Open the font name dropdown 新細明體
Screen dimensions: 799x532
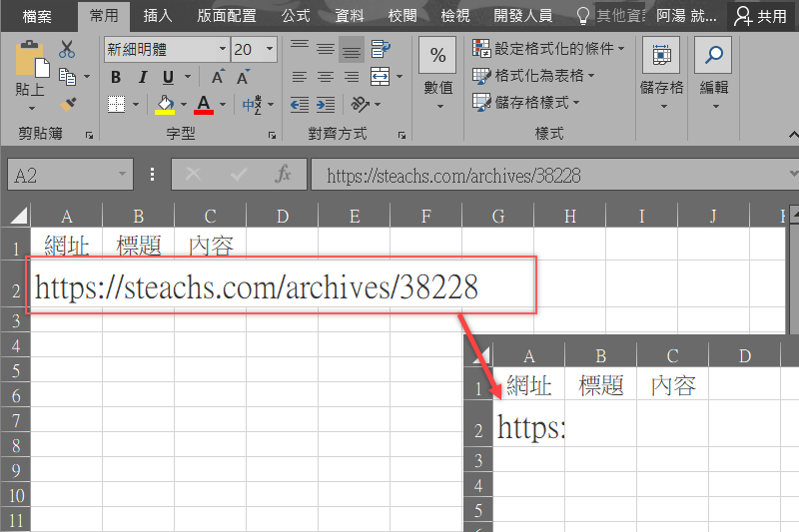coord(222,49)
